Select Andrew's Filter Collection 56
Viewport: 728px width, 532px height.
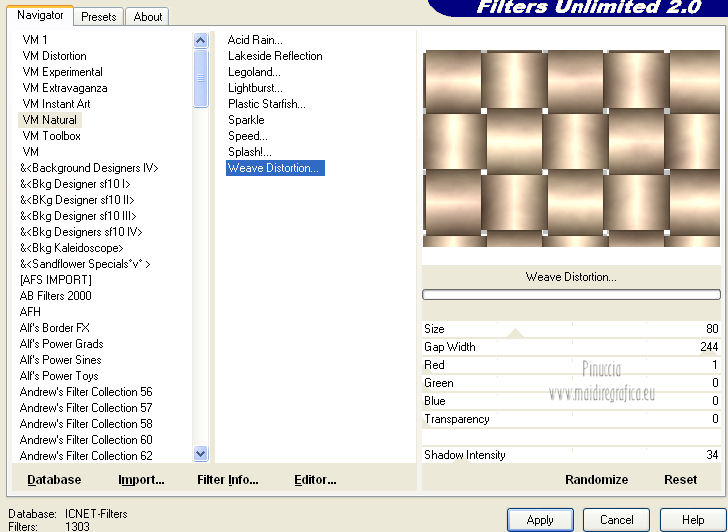(86, 392)
